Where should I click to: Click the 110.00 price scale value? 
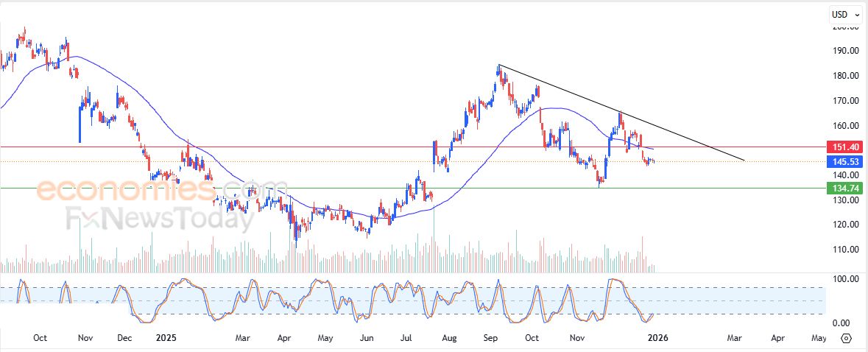pyautogui.click(x=845, y=250)
